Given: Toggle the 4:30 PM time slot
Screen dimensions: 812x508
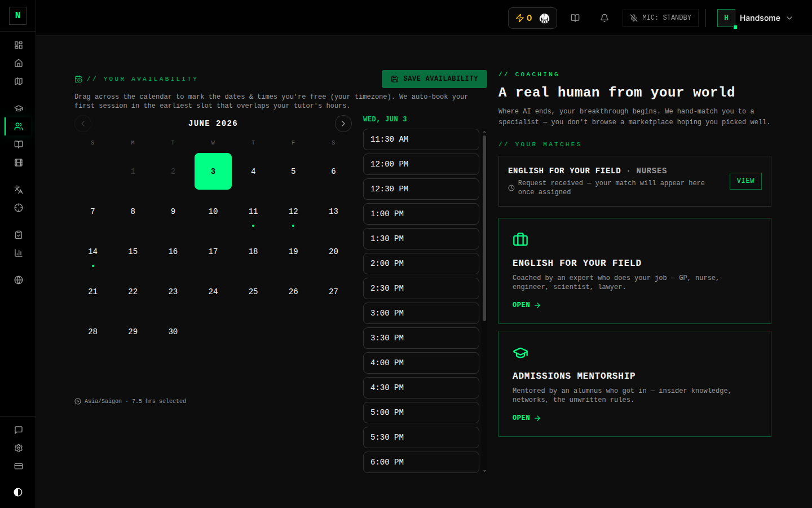Looking at the screenshot, I should 421,388.
